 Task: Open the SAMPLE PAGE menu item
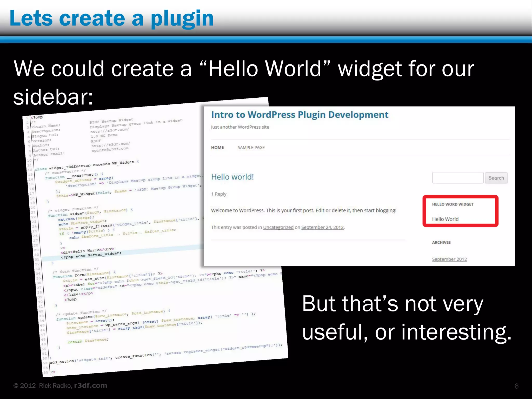(251, 148)
